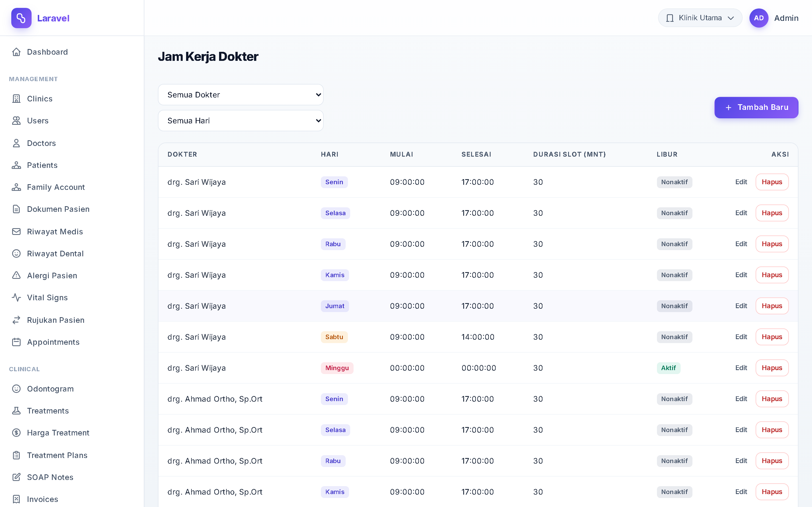The width and height of the screenshot is (812, 507).
Task: Click the Vital Signs pulse icon
Action: point(16,297)
